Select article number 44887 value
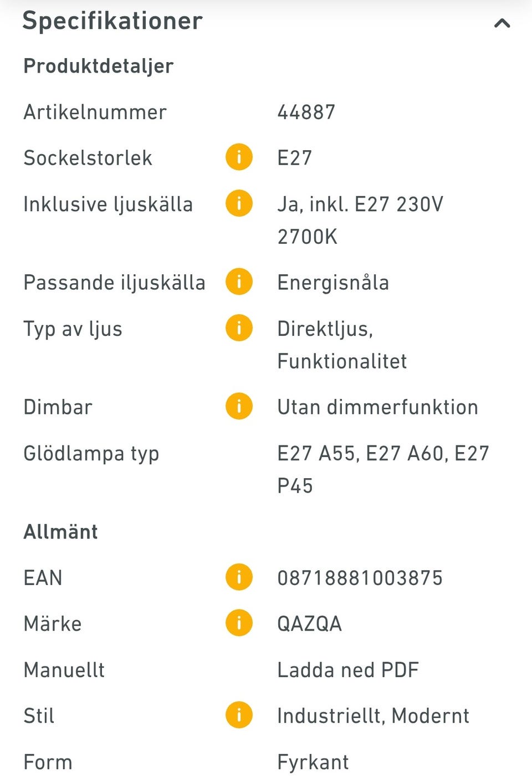The height and width of the screenshot is (784, 532). click(x=306, y=112)
